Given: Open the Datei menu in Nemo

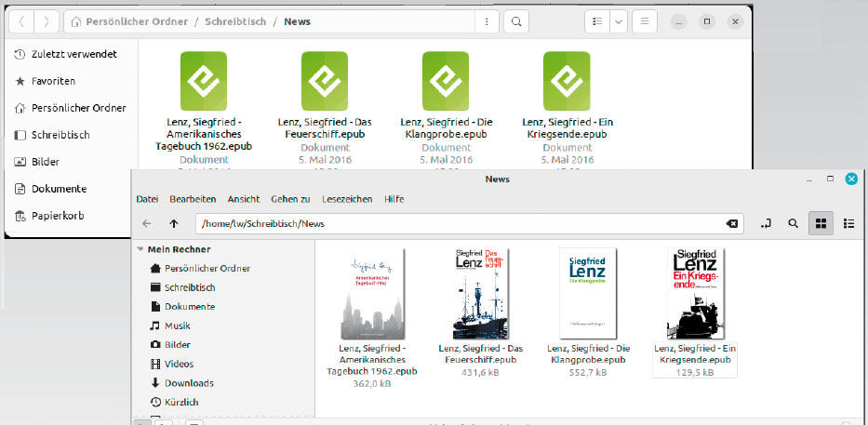Looking at the screenshot, I should pos(147,199).
